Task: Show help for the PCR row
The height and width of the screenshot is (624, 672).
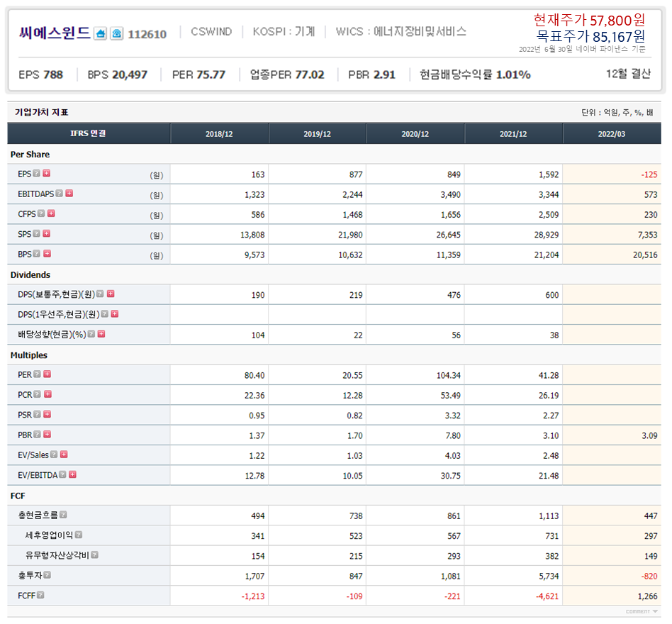Action: tap(38, 394)
